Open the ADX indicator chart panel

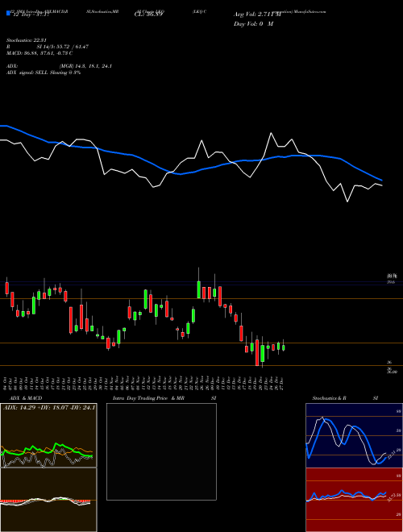tap(48, 435)
